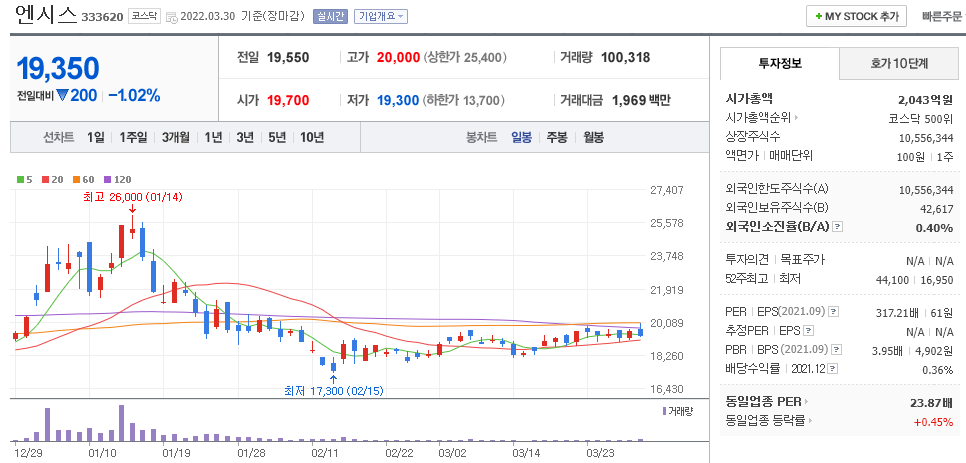The width and height of the screenshot is (966, 463).
Task: Click the 저가 value 19,300
Action: click(x=398, y=100)
